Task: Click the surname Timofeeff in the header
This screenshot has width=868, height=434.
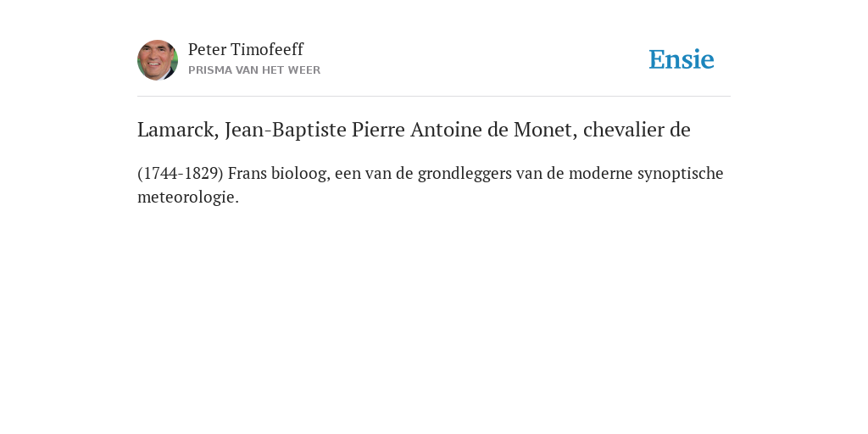Action: pyautogui.click(x=267, y=49)
